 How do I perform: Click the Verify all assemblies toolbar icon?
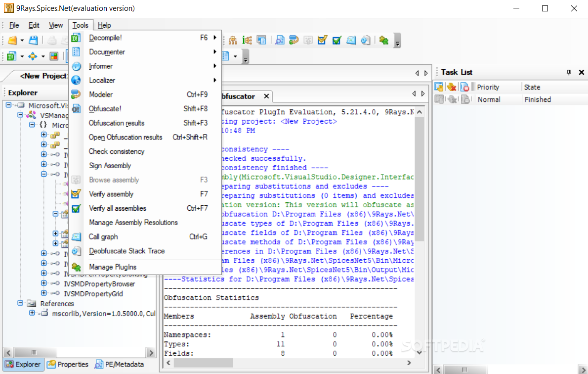click(337, 40)
